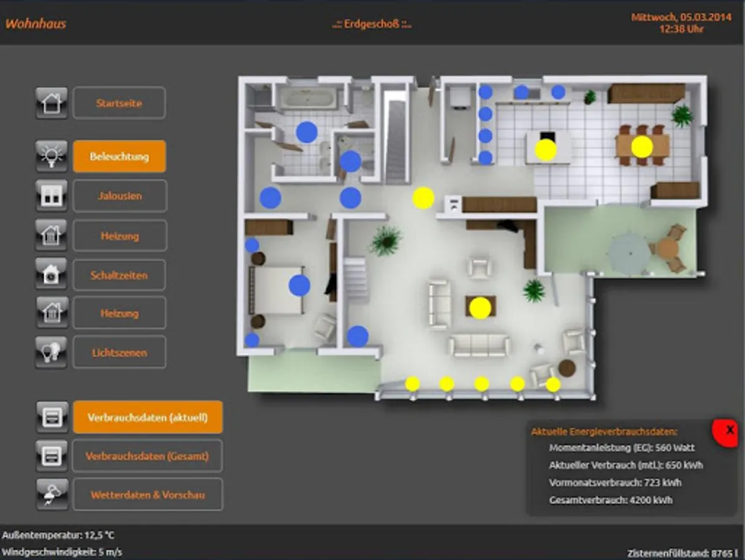The height and width of the screenshot is (560, 745).
Task: Click the Vormonatsverbrauch: 723 kWh line
Action: pyautogui.click(x=616, y=483)
